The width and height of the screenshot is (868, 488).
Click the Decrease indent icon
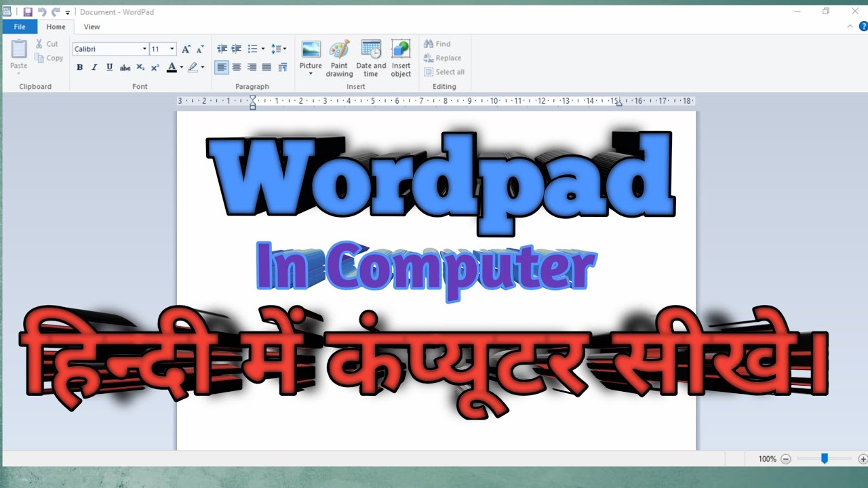pyautogui.click(x=222, y=49)
